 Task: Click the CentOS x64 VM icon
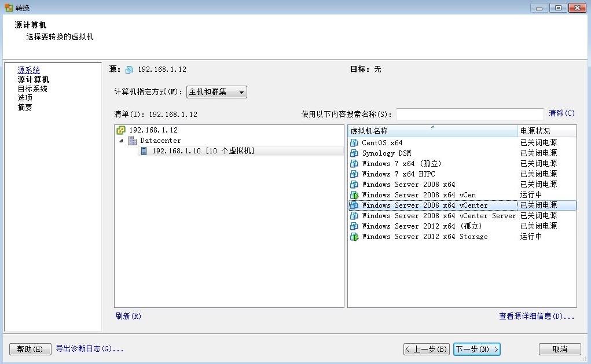(x=354, y=143)
